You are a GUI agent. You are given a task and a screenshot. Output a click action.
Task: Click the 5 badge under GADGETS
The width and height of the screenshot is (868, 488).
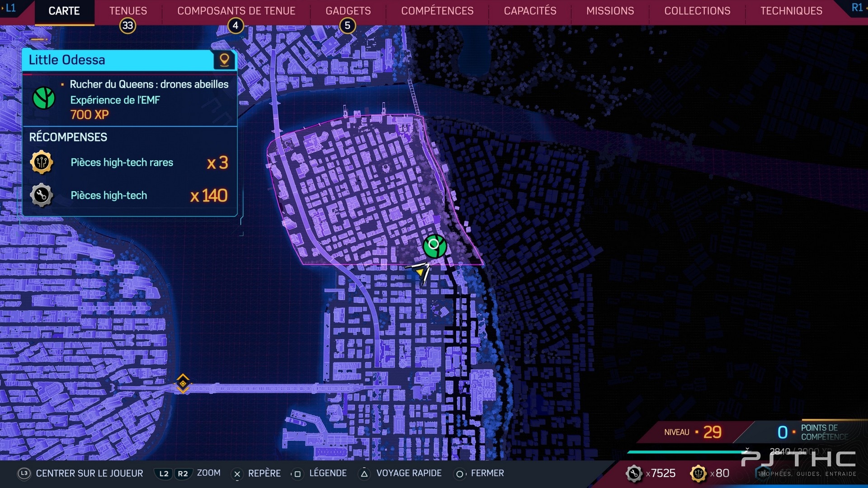click(x=347, y=26)
